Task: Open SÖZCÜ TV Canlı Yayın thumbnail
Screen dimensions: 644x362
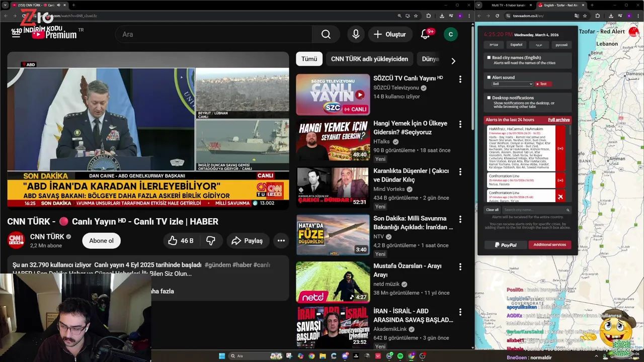Action: (x=333, y=95)
